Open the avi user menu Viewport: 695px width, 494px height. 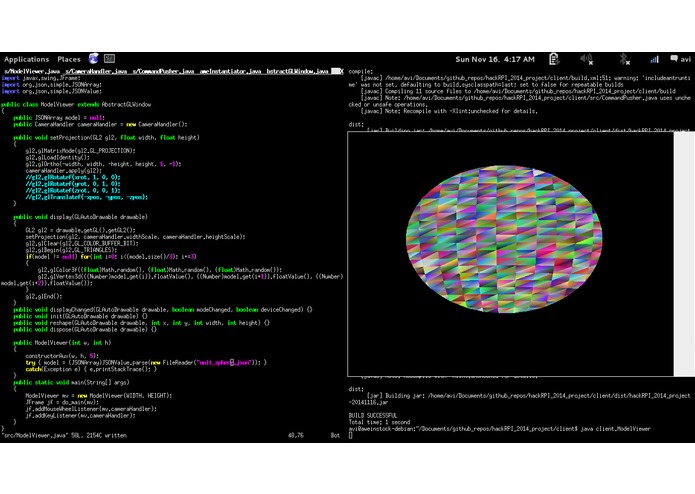tap(680, 59)
